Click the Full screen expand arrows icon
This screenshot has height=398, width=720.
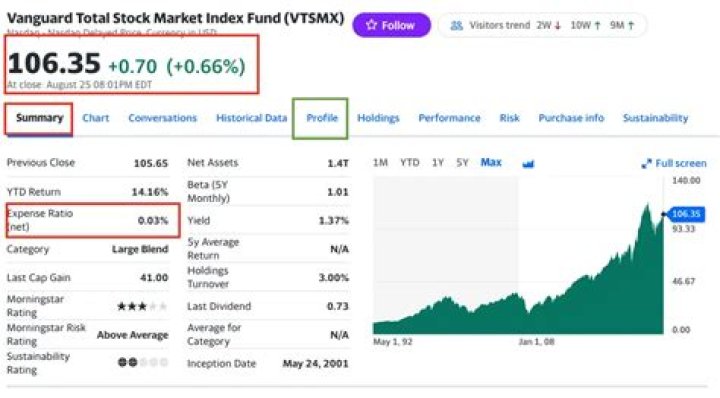pyautogui.click(x=647, y=163)
